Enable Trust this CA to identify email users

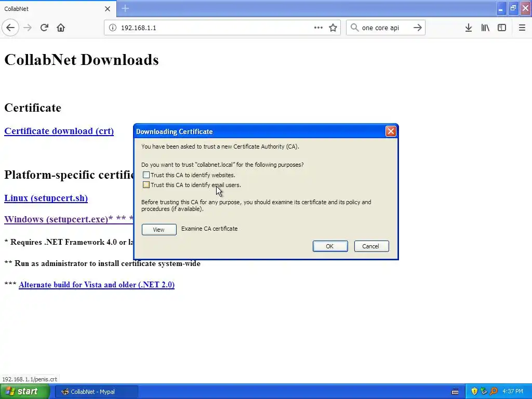click(x=146, y=185)
